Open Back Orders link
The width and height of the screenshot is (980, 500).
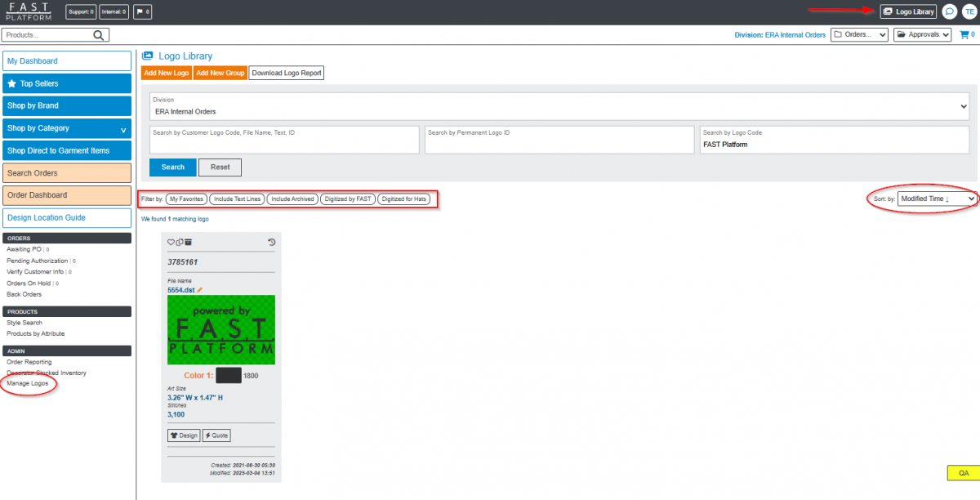(x=24, y=294)
